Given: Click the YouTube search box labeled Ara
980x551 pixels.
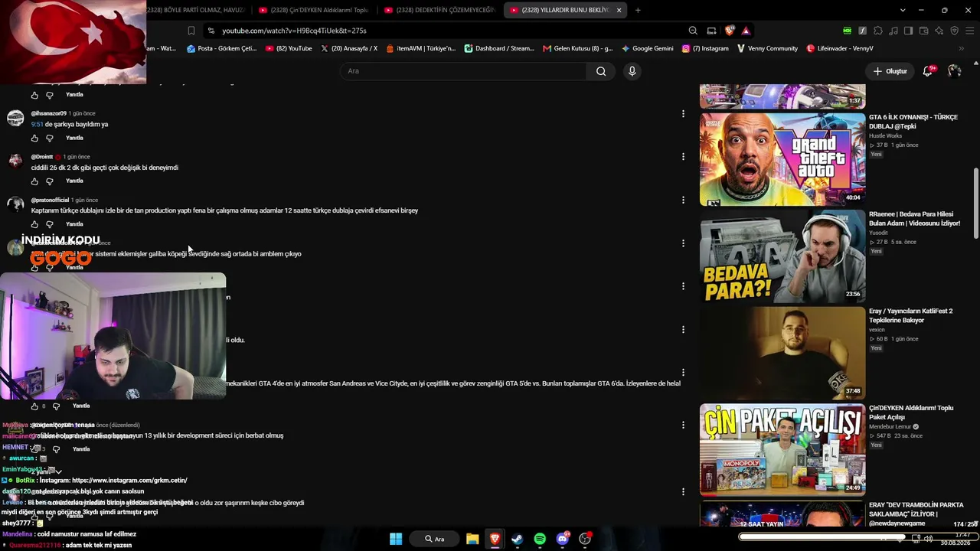Looking at the screenshot, I should coord(463,71).
